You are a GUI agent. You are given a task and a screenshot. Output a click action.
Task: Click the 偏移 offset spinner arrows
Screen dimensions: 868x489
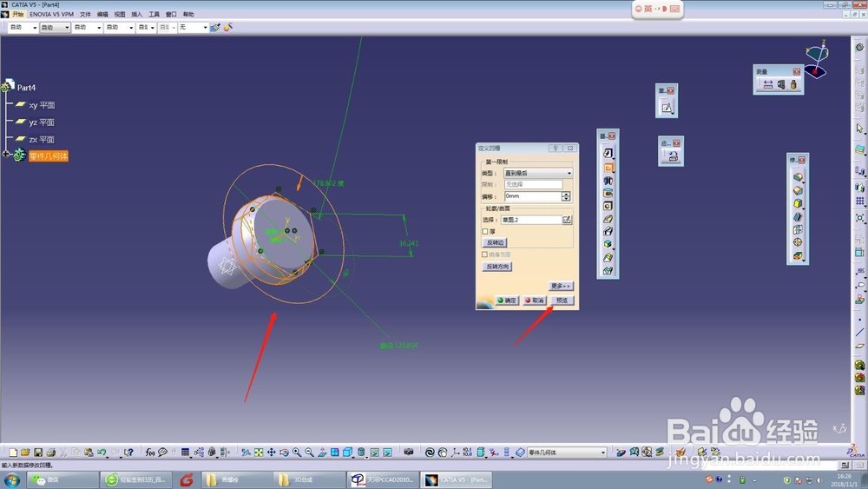click(566, 196)
